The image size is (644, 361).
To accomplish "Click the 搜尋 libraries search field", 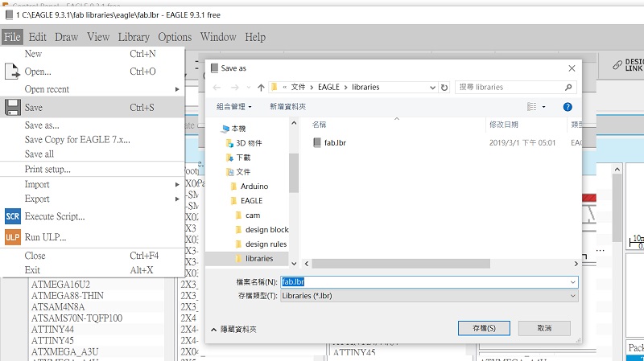I will [510, 88].
